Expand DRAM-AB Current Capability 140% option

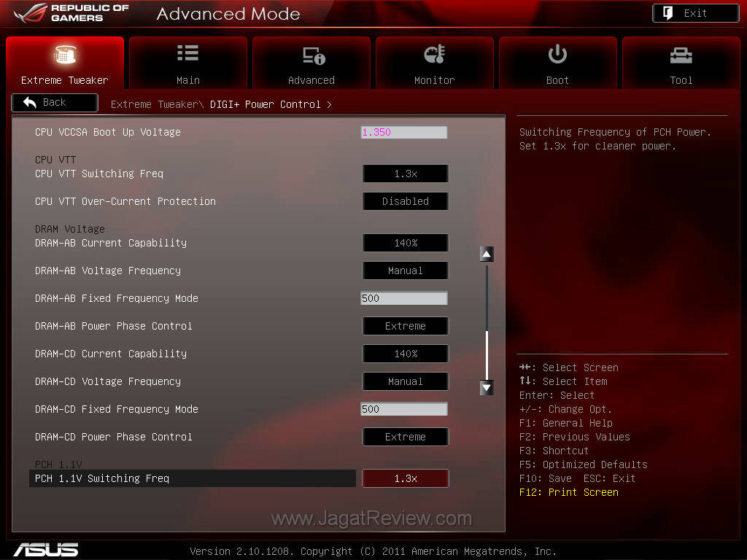(405, 243)
